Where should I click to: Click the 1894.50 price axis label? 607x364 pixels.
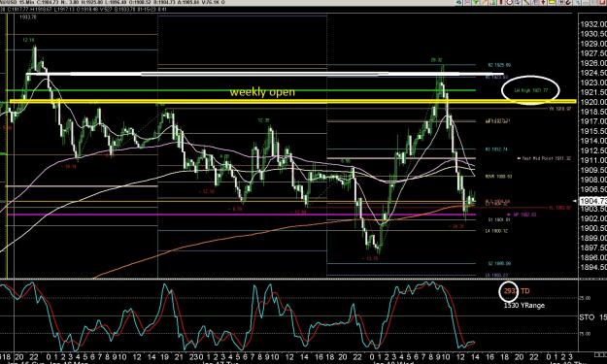(592, 267)
